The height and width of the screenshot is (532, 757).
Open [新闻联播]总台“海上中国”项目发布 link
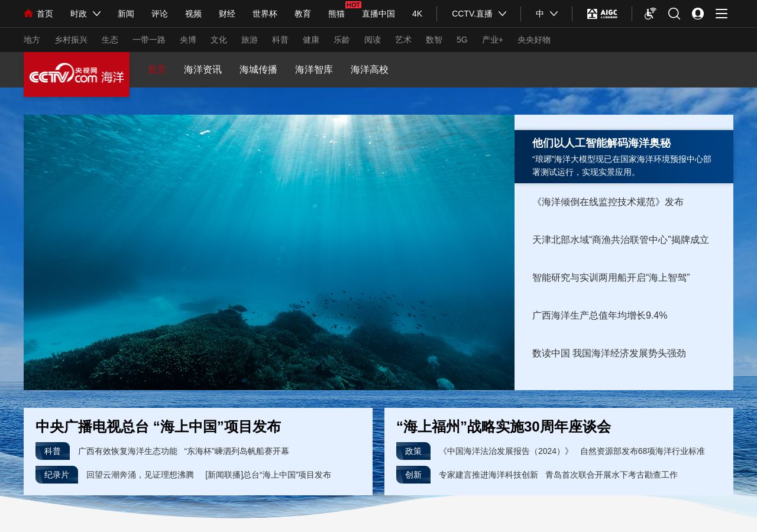point(268,475)
